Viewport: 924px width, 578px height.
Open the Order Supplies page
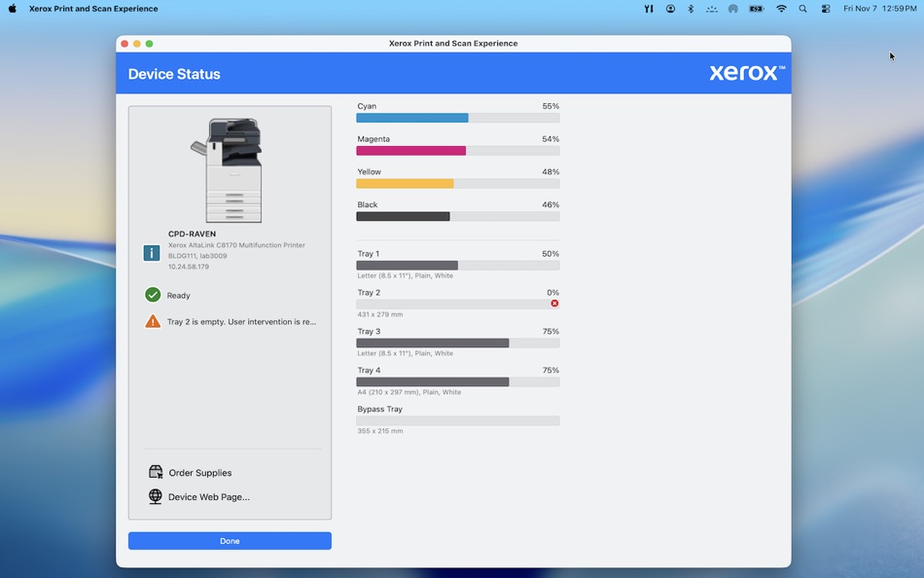pyautogui.click(x=200, y=472)
